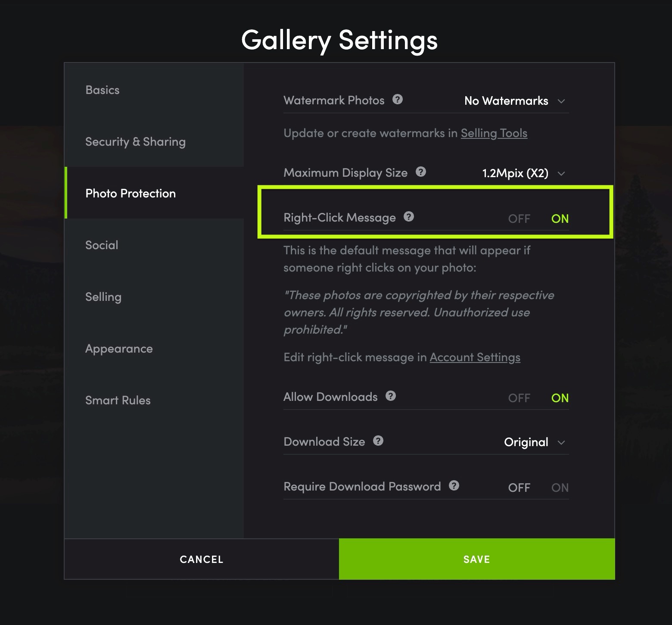
Task: Expand the 1.2Mpix (X2) display size dropdown
Action: point(523,173)
